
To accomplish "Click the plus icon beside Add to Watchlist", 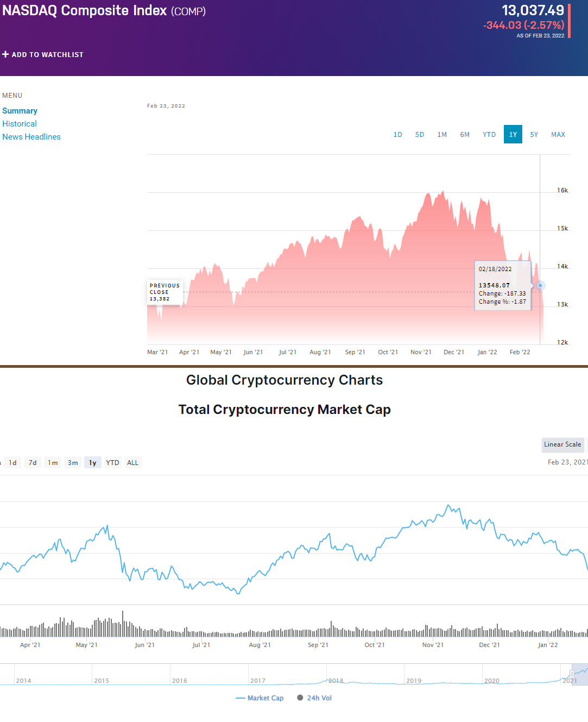I will pos(5,54).
